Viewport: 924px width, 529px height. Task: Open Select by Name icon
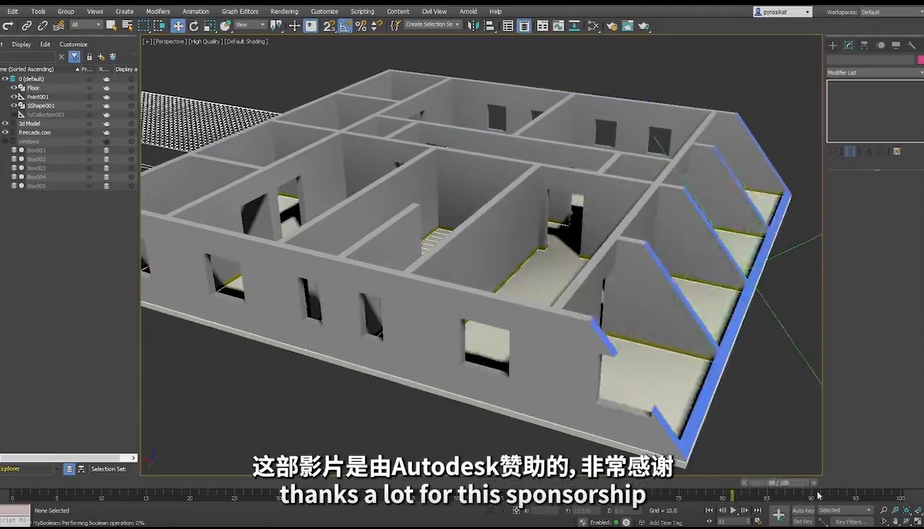pos(127,25)
